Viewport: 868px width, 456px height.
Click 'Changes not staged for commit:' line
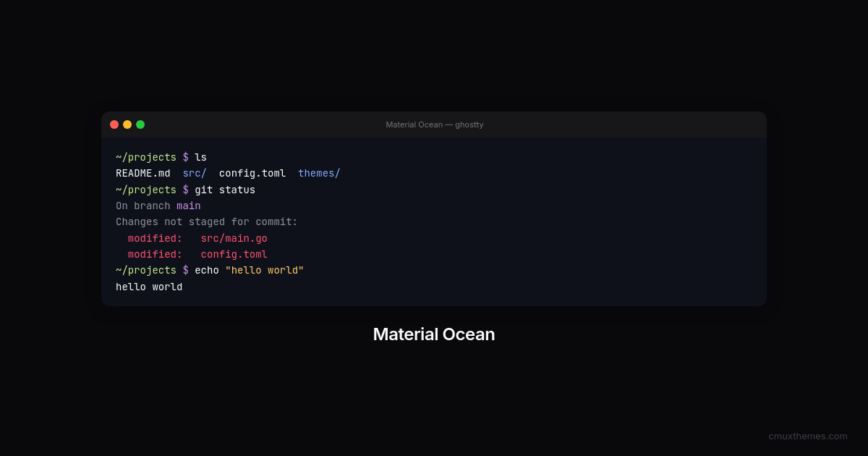(x=207, y=221)
